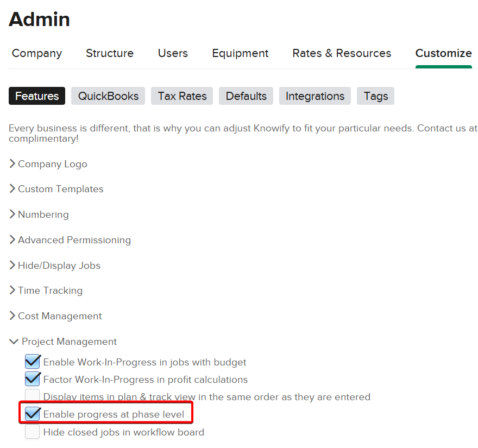478x448 pixels.
Task: Select the QuickBooks sub-tab button
Action: (x=108, y=96)
